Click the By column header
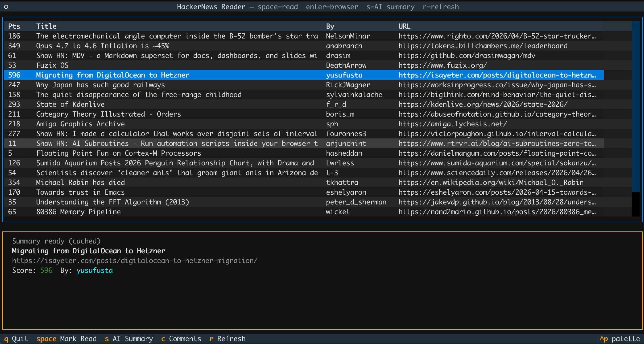The image size is (644, 344). pos(330,26)
